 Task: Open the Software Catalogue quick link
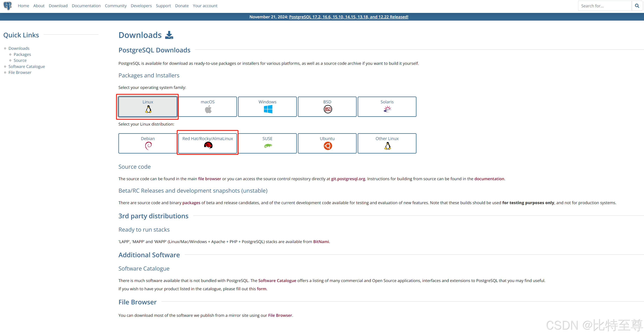point(27,66)
